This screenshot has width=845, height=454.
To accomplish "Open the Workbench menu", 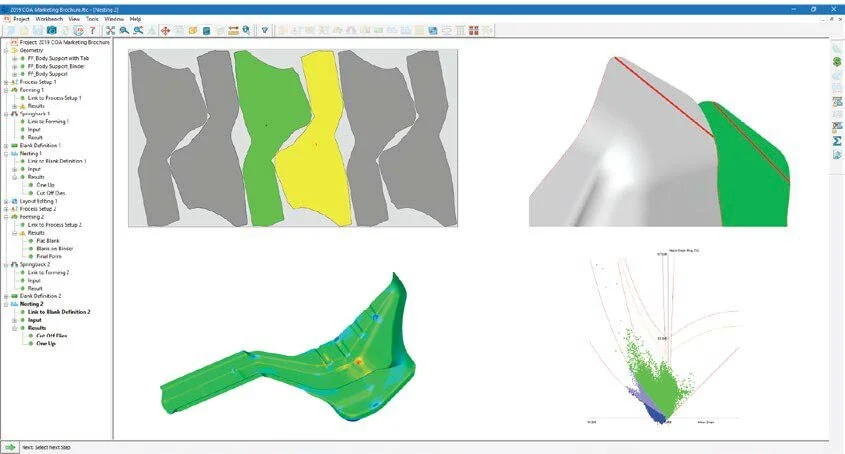I will click(x=49, y=19).
